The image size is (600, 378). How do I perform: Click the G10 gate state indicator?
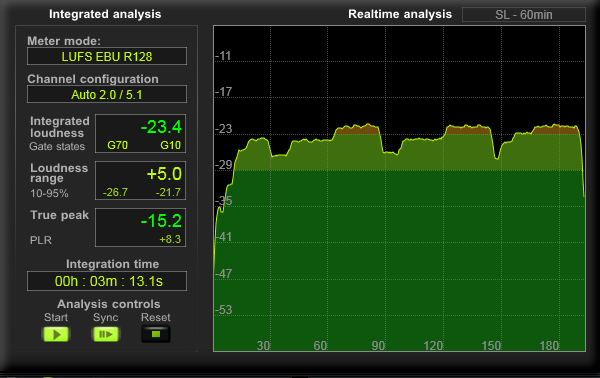point(170,145)
